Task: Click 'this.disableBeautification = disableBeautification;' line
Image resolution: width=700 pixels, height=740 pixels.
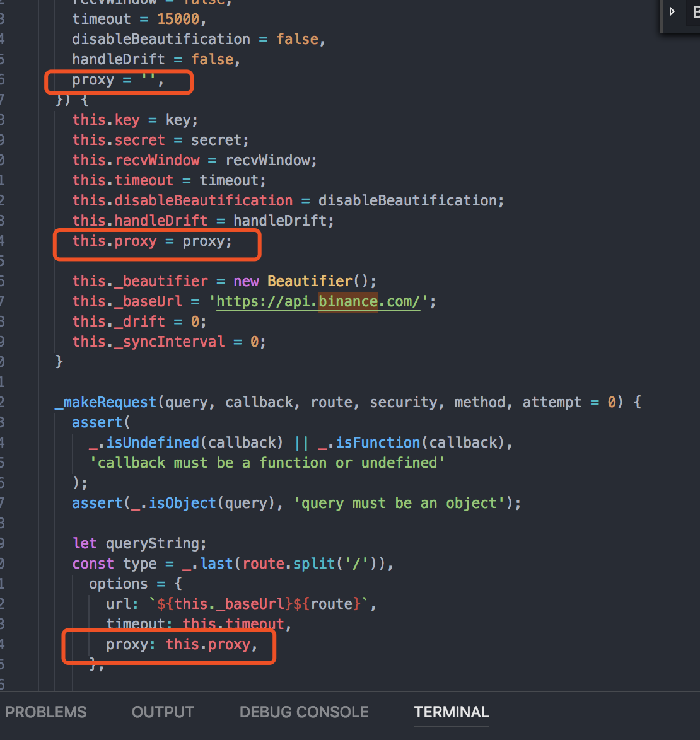Action: 288,200
